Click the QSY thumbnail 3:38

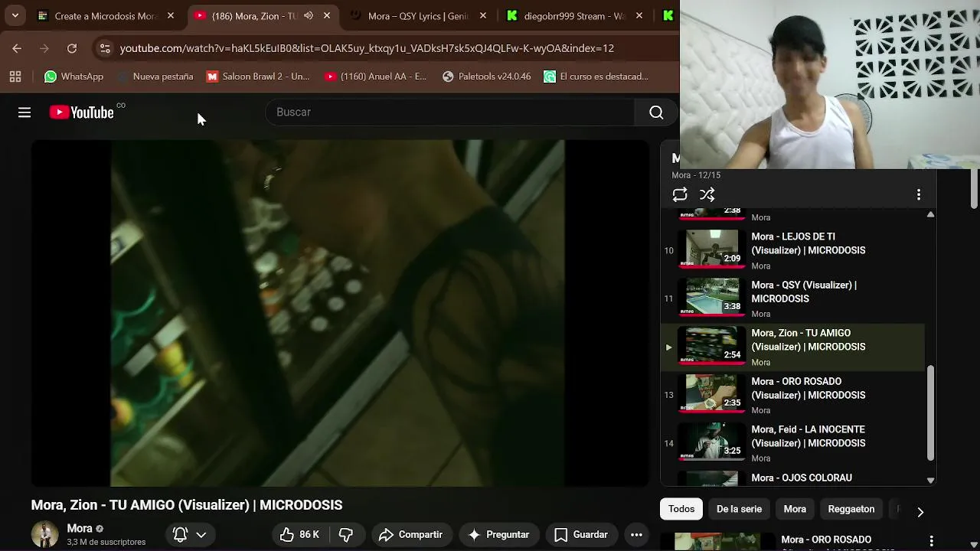712,296
